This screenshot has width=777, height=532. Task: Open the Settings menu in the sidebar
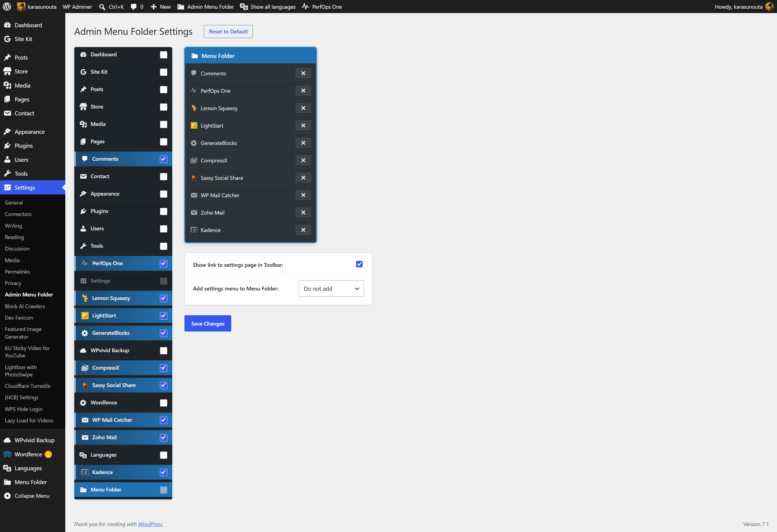[32, 187]
